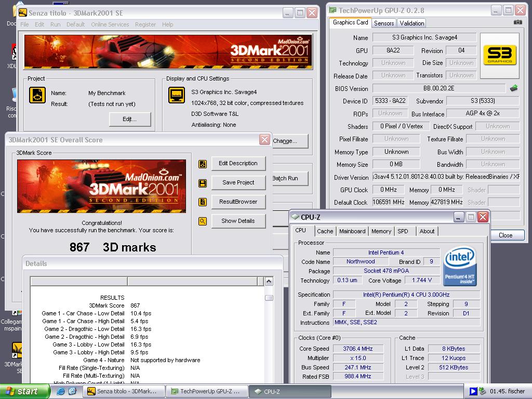Click the Edit Description button
This screenshot has width=532, height=399.
click(238, 164)
